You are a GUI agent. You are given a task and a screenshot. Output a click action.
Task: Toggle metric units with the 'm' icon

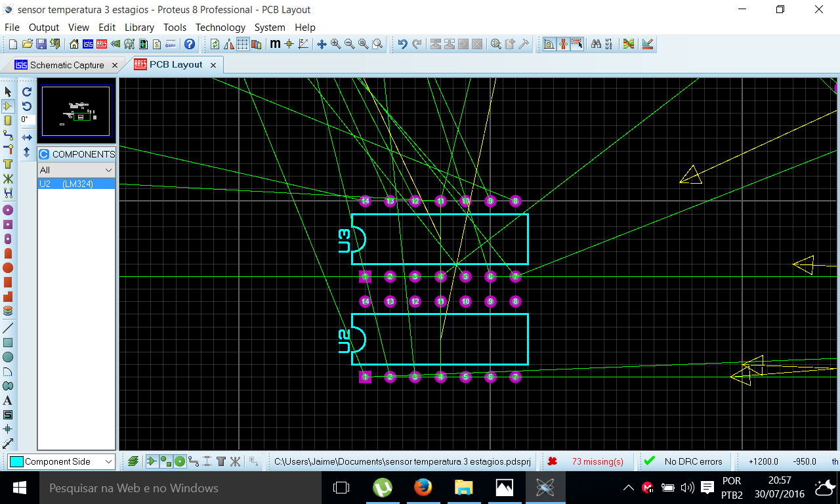pyautogui.click(x=275, y=44)
